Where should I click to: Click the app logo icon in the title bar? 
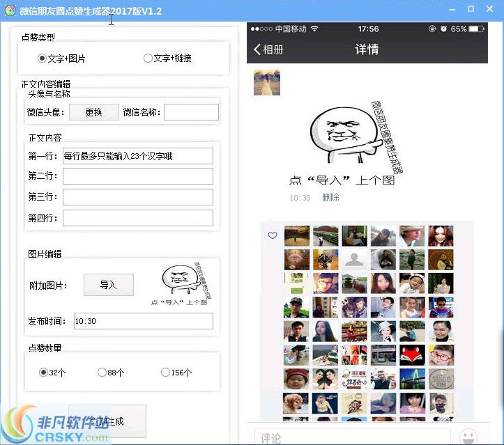point(10,10)
